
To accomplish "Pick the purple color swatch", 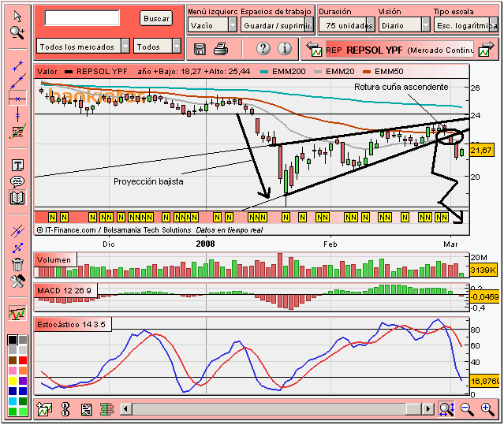I will [23, 381].
